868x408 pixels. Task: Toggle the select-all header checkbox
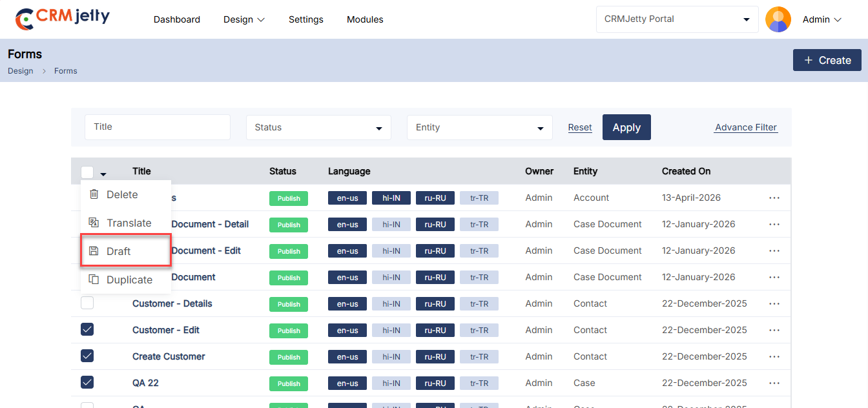point(87,172)
